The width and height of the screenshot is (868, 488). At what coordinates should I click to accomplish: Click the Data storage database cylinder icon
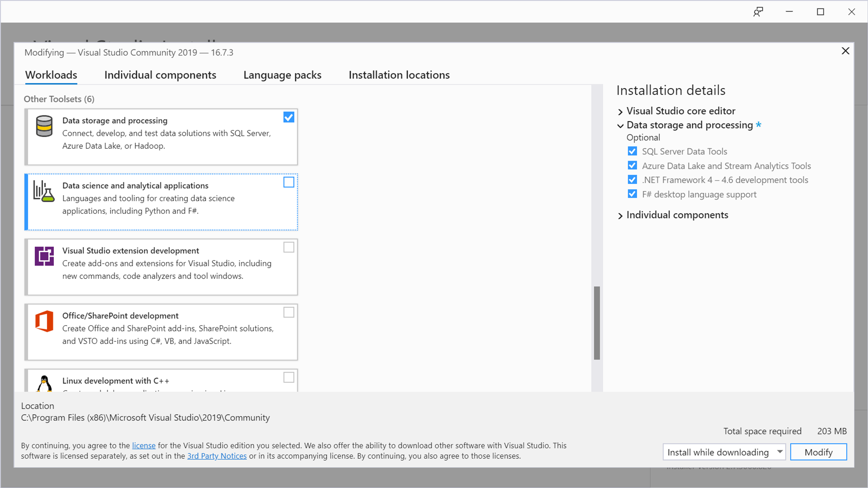pyautogui.click(x=44, y=126)
